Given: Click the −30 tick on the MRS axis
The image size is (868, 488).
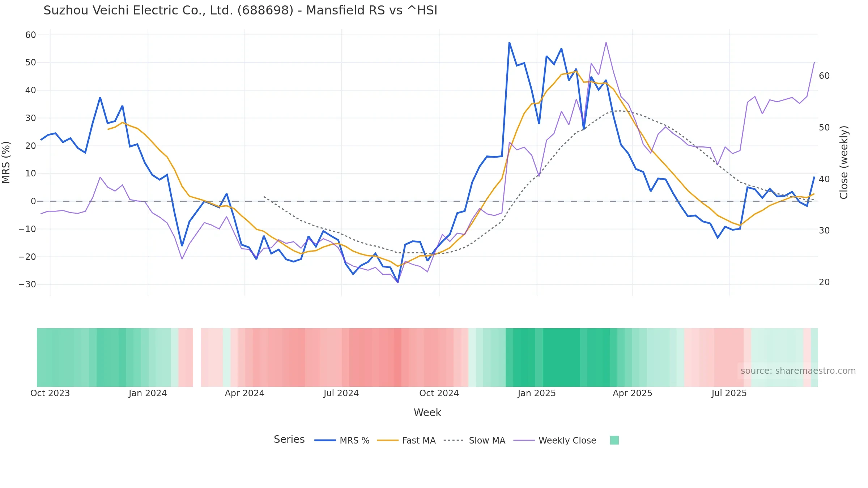Looking at the screenshot, I should [x=27, y=284].
